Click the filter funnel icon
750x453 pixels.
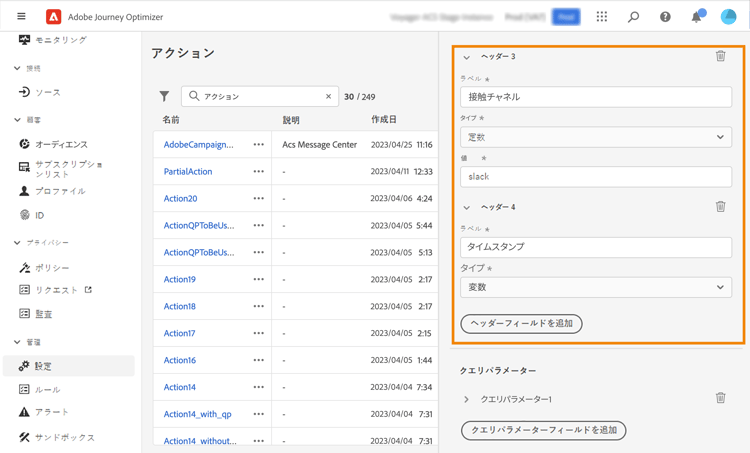[x=164, y=97]
